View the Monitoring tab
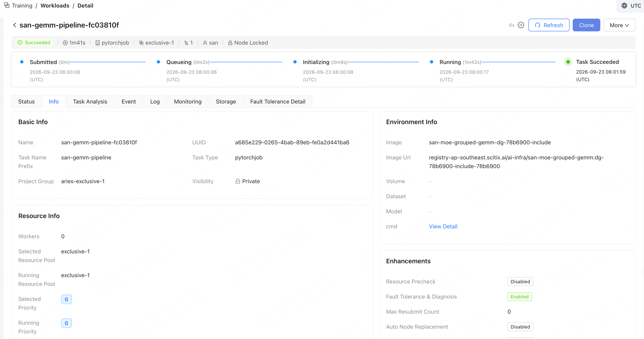 [188, 102]
